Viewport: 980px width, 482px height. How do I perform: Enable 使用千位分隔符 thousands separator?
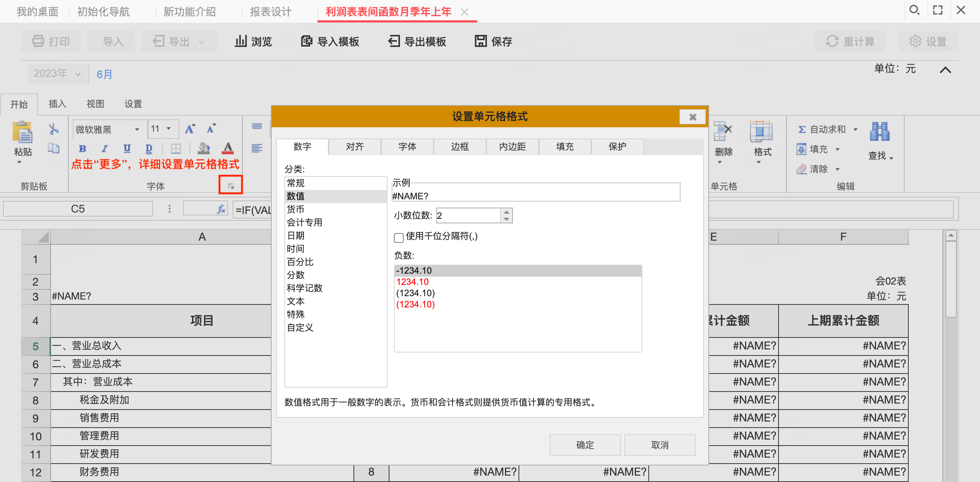[398, 238]
